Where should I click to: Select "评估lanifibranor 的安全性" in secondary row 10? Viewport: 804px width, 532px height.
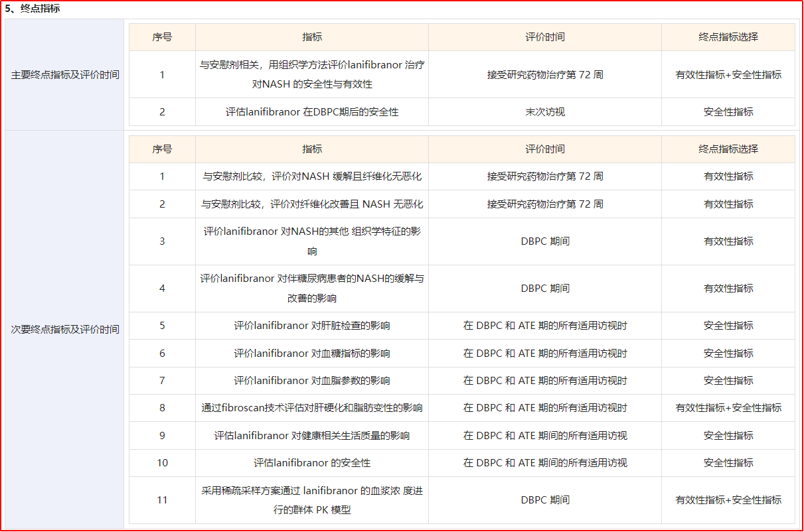click(x=312, y=463)
